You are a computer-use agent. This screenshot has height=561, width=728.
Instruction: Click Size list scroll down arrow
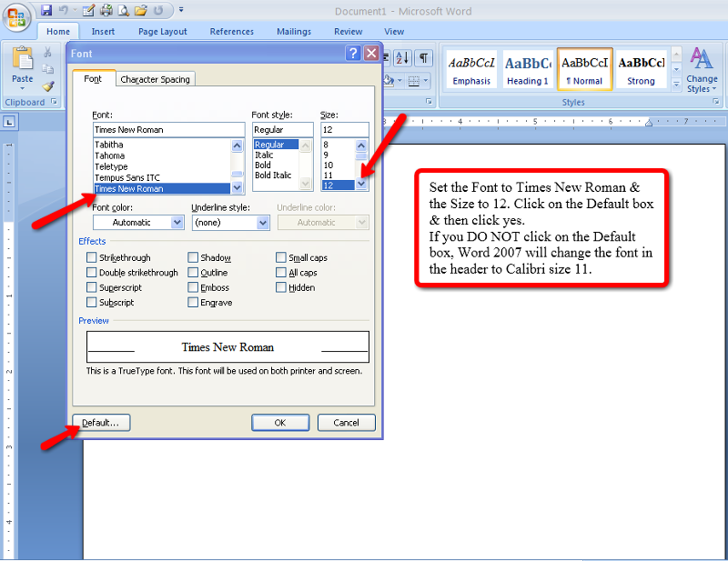pyautogui.click(x=361, y=185)
